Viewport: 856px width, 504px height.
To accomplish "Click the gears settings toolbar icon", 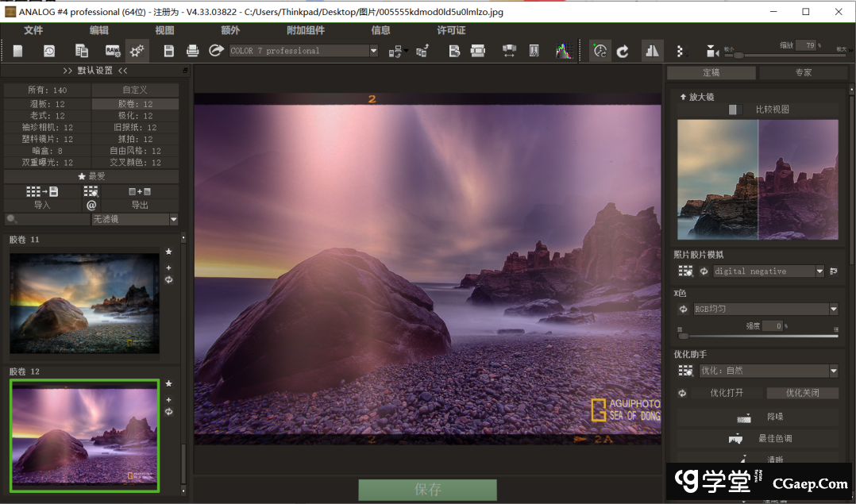I will coord(137,51).
